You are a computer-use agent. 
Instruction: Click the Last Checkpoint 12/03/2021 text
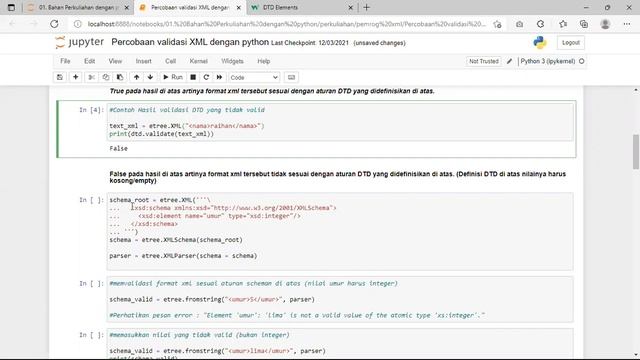pos(310,43)
